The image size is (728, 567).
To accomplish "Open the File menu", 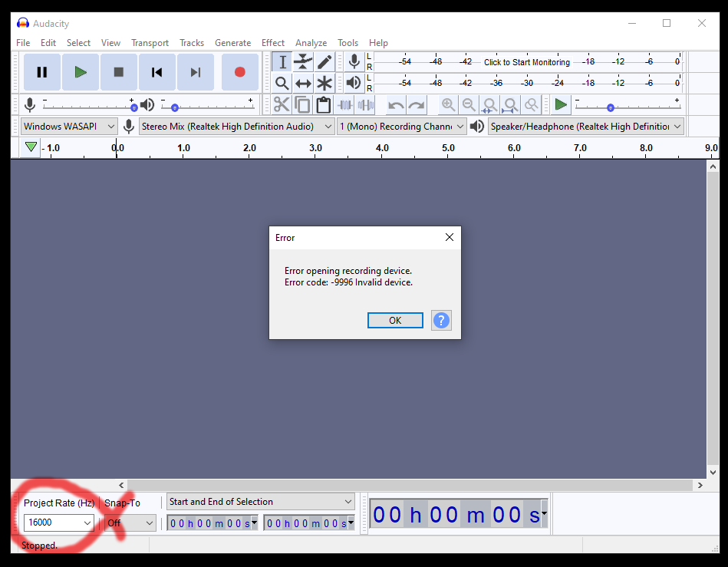I will pyautogui.click(x=23, y=43).
